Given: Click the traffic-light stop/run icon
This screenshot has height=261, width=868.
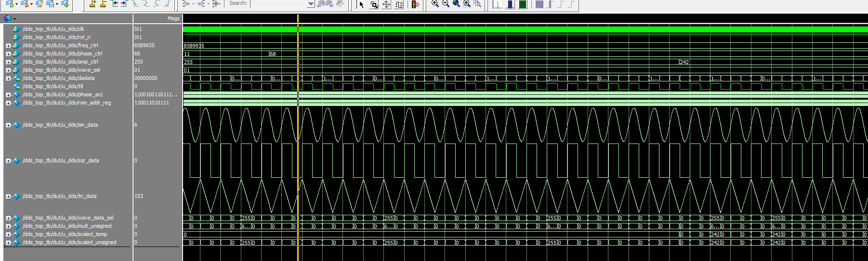Looking at the screenshot, I should pyautogui.click(x=415, y=4).
